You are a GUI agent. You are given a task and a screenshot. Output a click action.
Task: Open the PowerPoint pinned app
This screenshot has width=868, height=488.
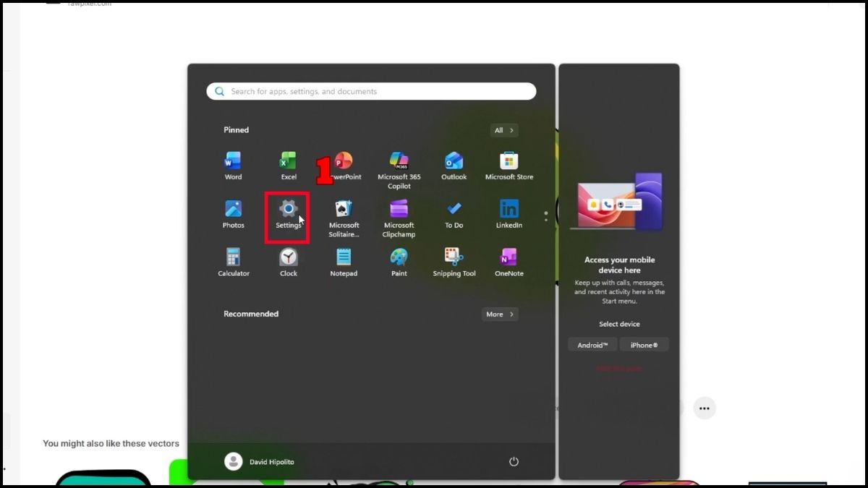pyautogui.click(x=344, y=166)
